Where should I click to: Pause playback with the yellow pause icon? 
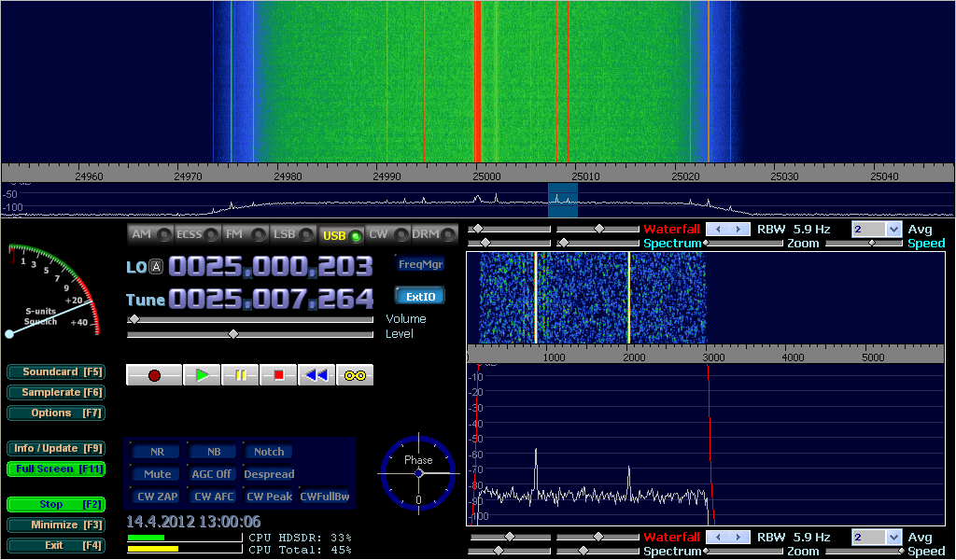(240, 375)
